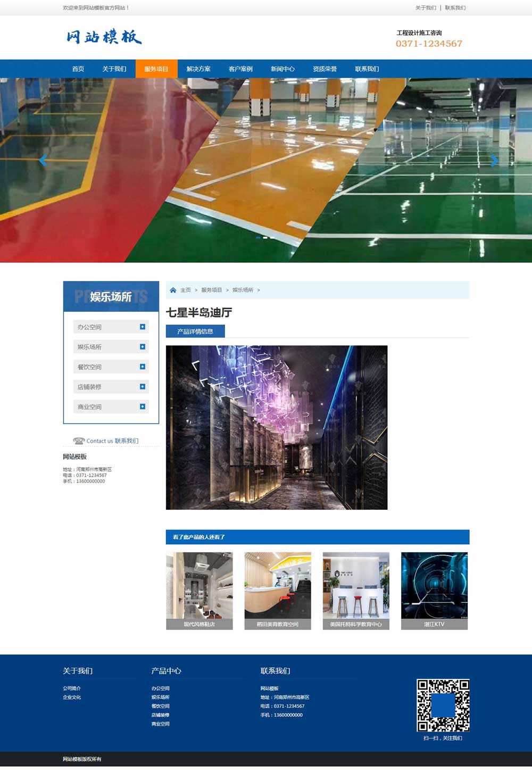Click plus icon next to 店铺装修
Viewport: 532px width, 772px height.
pos(142,387)
